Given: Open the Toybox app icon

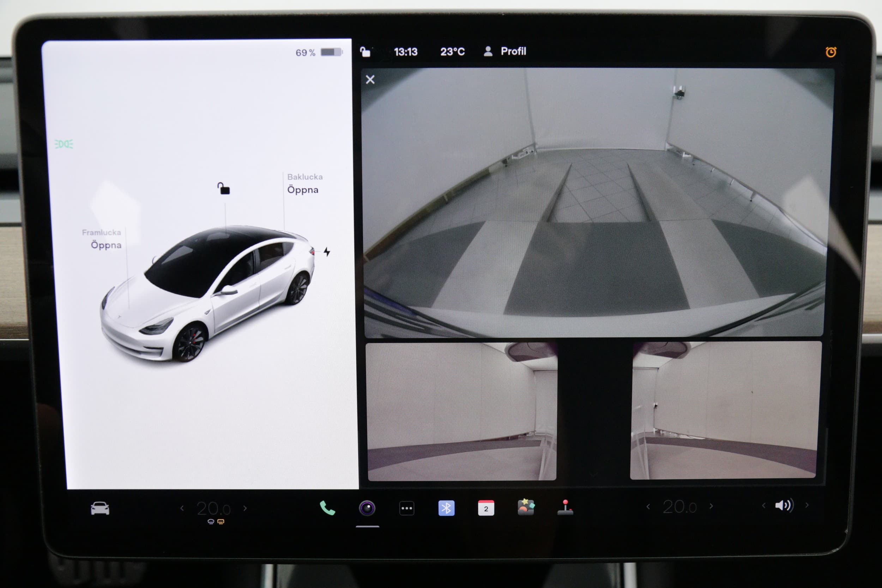Looking at the screenshot, I should click(x=526, y=507).
